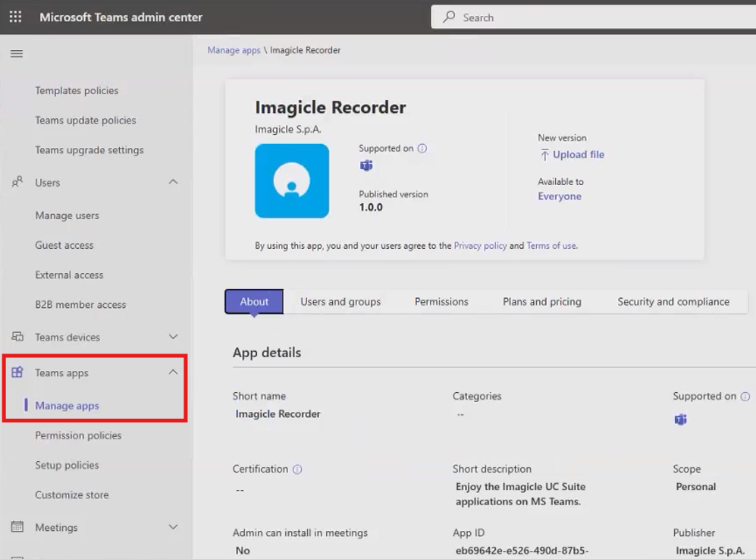Expand the Teams devices section
The width and height of the screenshot is (756, 559).
tap(173, 337)
